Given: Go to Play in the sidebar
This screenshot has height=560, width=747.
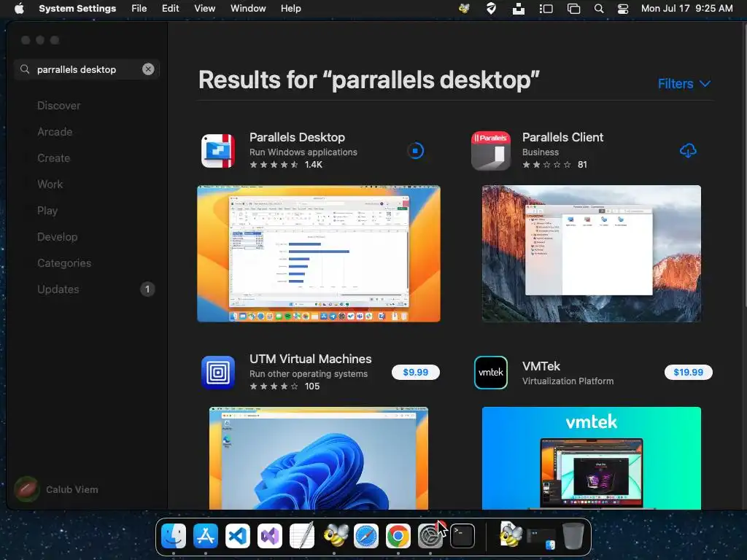Looking at the screenshot, I should click(47, 211).
